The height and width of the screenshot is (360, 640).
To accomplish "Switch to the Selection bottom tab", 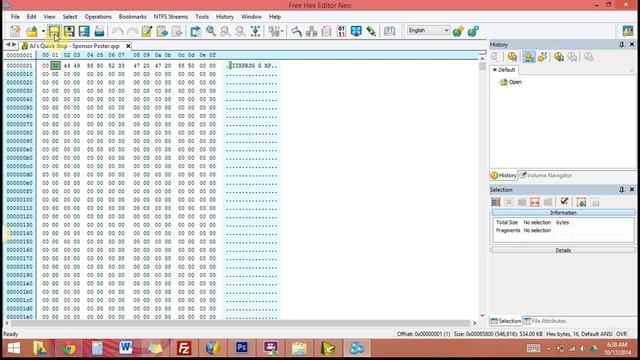I will tap(506, 321).
